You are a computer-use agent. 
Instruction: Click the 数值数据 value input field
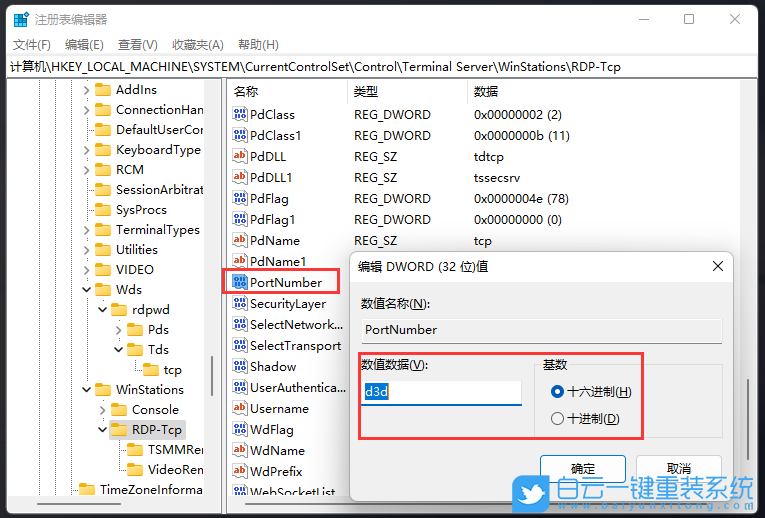click(442, 392)
